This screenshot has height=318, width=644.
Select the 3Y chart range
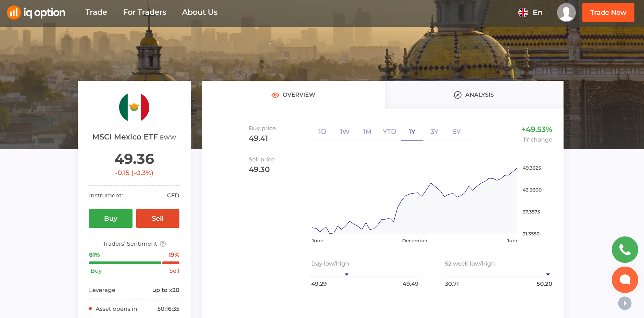point(434,132)
